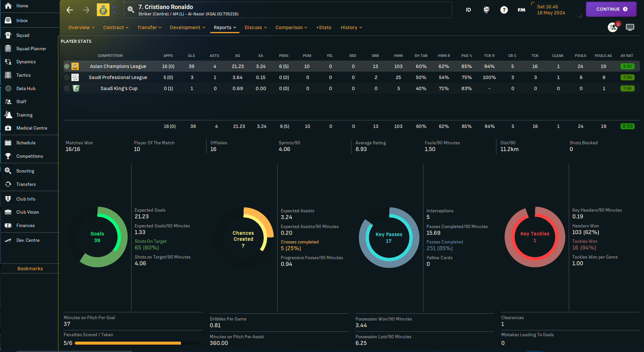
Task: Open the Scouting magnifier icon
Action: (x=8, y=171)
